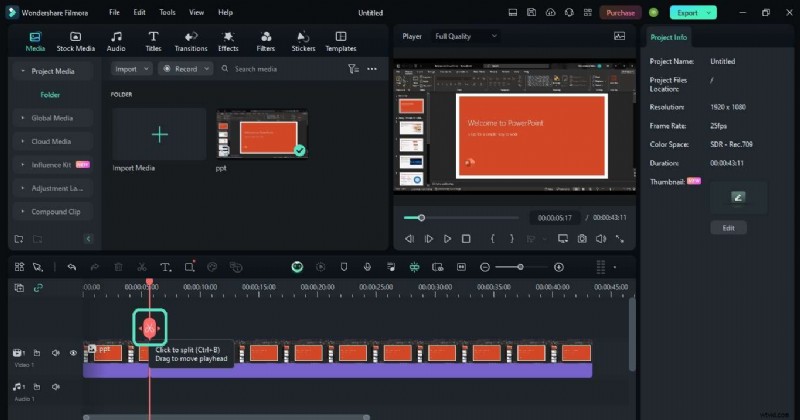Viewport: 800px width, 420px height.
Task: Record a voiceover with microphone icon
Action: [367, 267]
